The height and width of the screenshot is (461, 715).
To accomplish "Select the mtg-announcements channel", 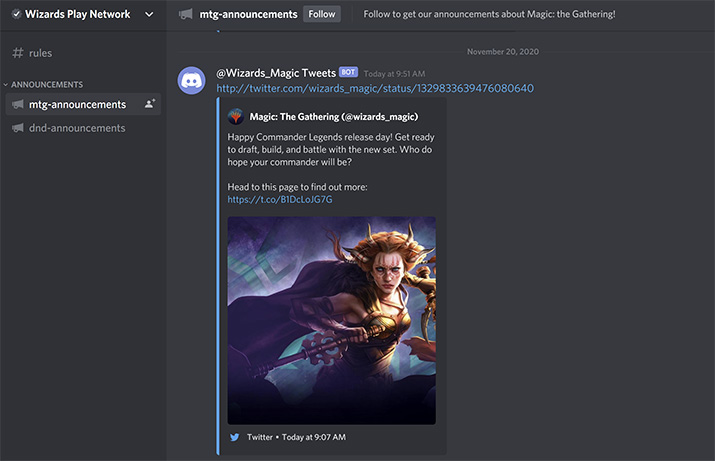I will tap(83, 104).
